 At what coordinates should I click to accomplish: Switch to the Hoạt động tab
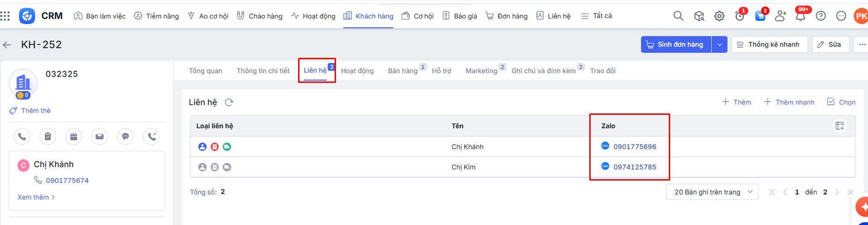(357, 71)
